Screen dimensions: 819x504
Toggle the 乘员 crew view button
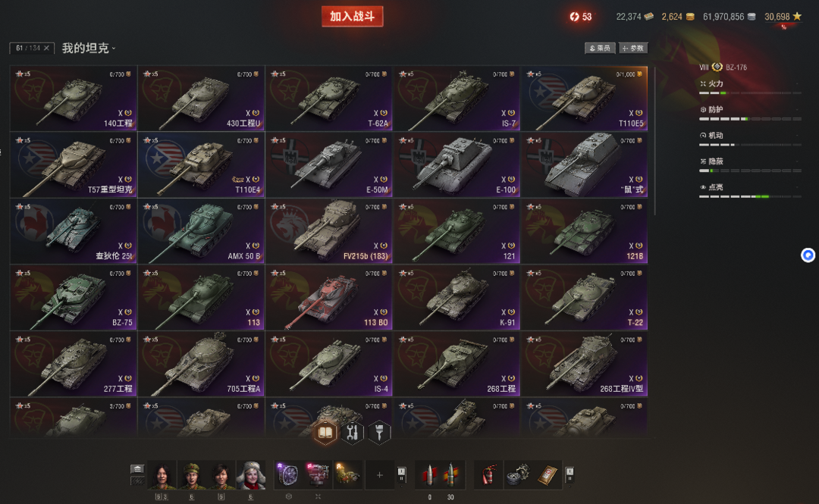600,48
